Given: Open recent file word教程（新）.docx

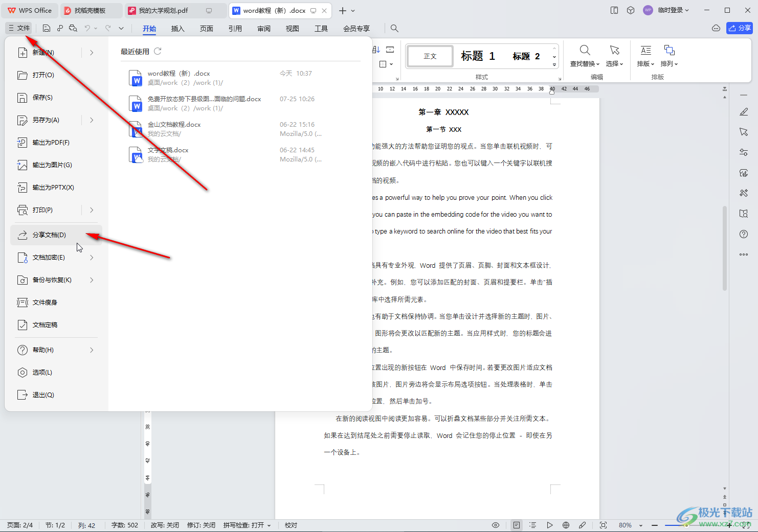Looking at the screenshot, I should click(240, 78).
